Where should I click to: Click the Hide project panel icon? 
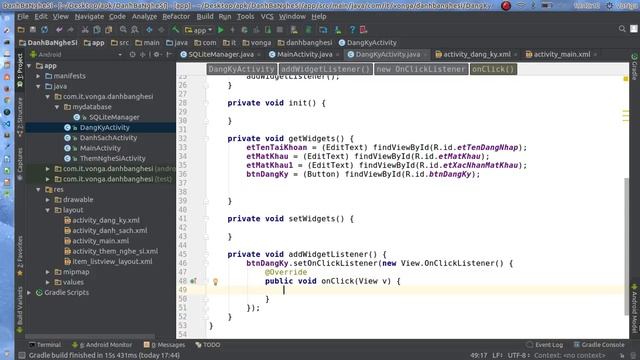coord(169,54)
